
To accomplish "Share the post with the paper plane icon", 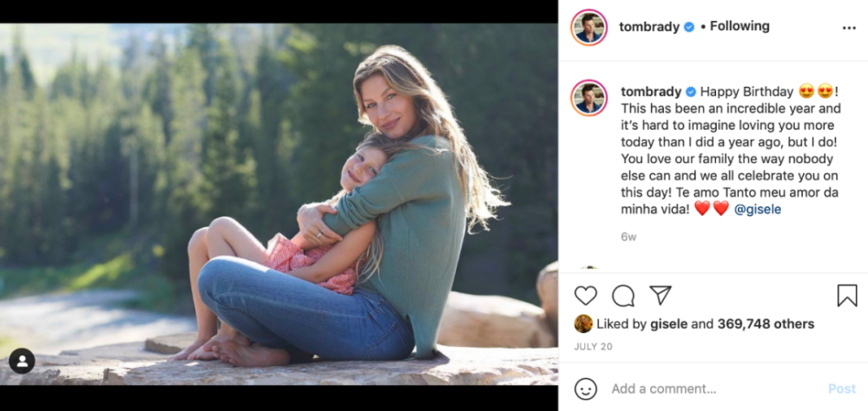I will (661, 296).
